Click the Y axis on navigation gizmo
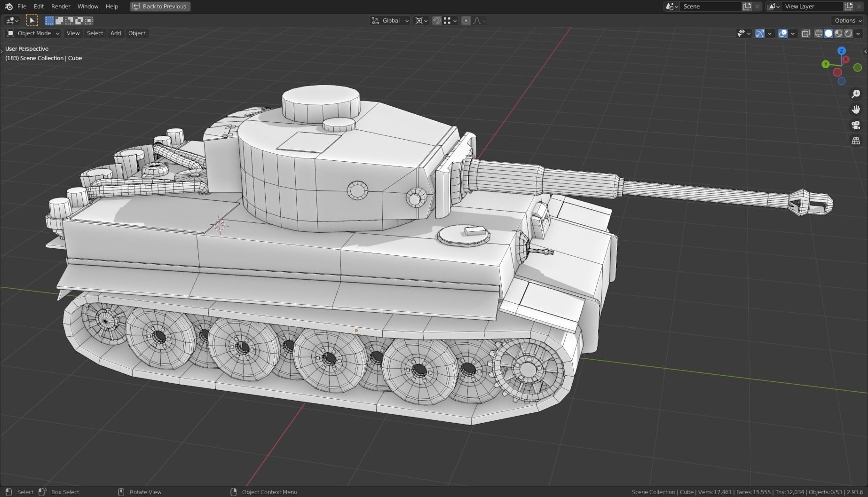The width and height of the screenshot is (868, 497). coord(826,64)
